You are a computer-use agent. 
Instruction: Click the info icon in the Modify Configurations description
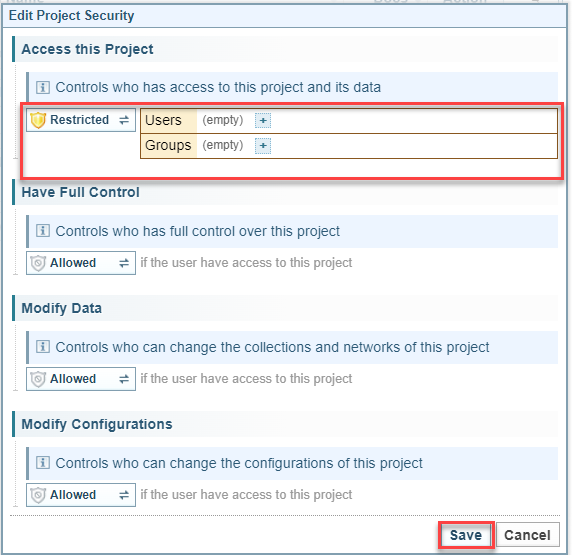[43, 463]
